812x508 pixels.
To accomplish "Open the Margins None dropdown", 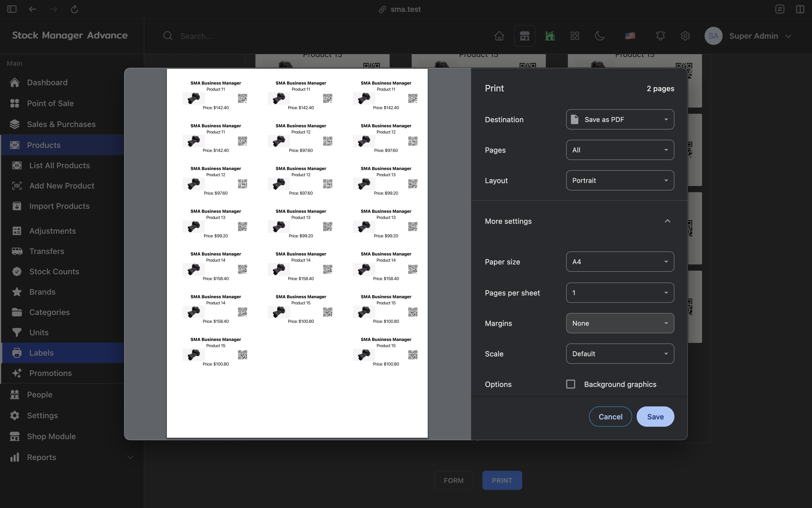I will (620, 323).
